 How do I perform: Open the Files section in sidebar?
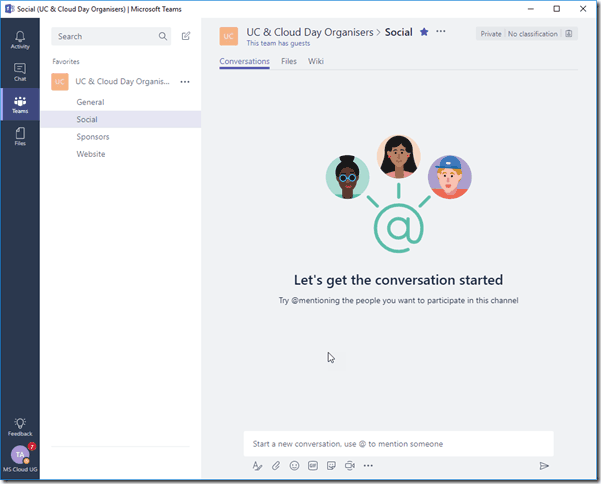(x=20, y=136)
